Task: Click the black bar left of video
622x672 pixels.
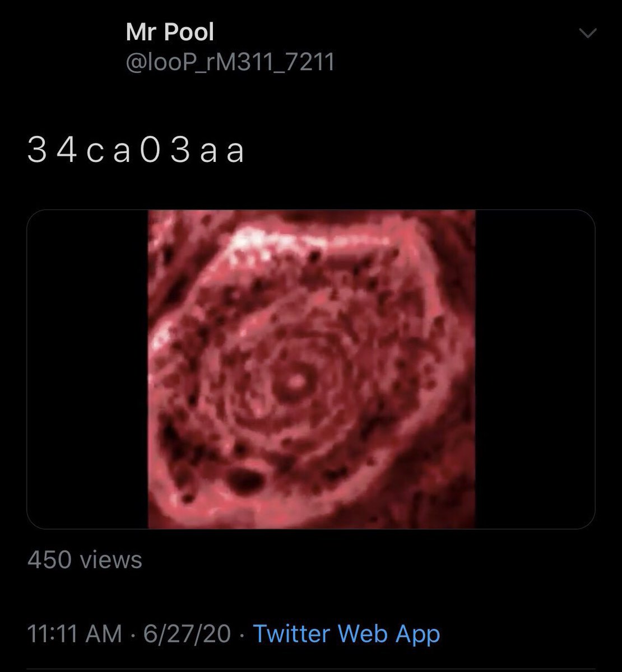Action: [x=87, y=369]
